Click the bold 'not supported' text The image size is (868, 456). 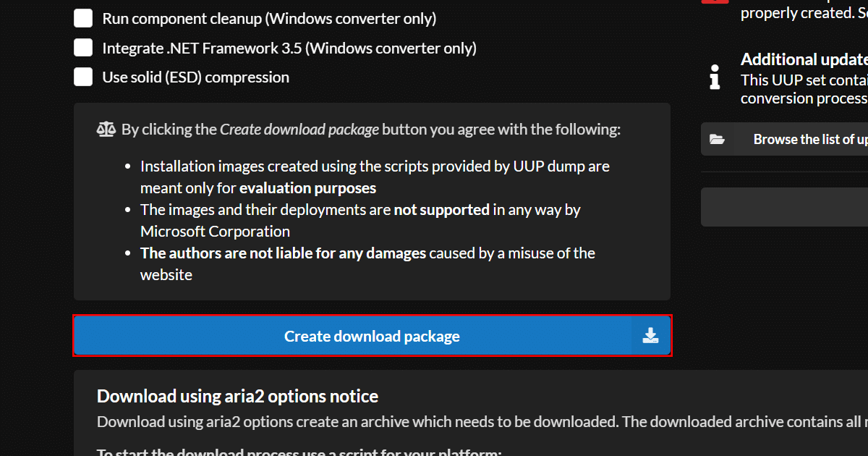tap(441, 210)
